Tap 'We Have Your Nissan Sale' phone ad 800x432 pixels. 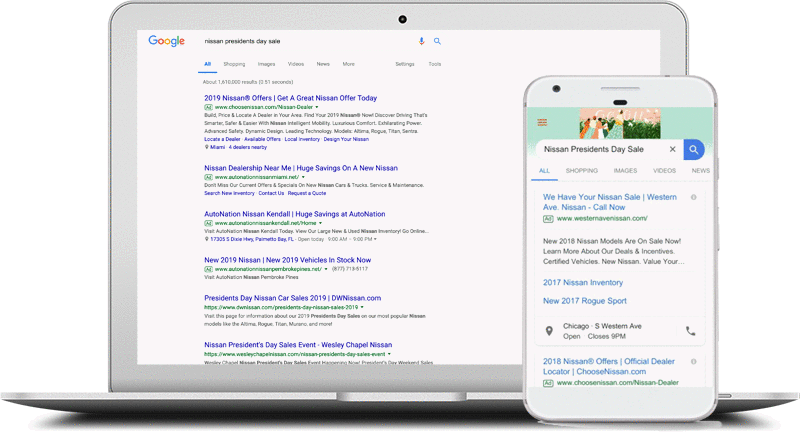pos(610,202)
